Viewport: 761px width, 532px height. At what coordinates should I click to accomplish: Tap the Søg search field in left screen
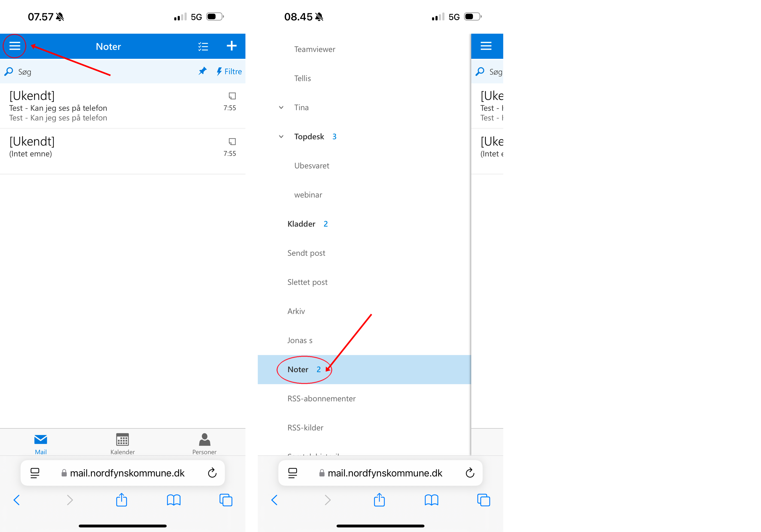100,72
